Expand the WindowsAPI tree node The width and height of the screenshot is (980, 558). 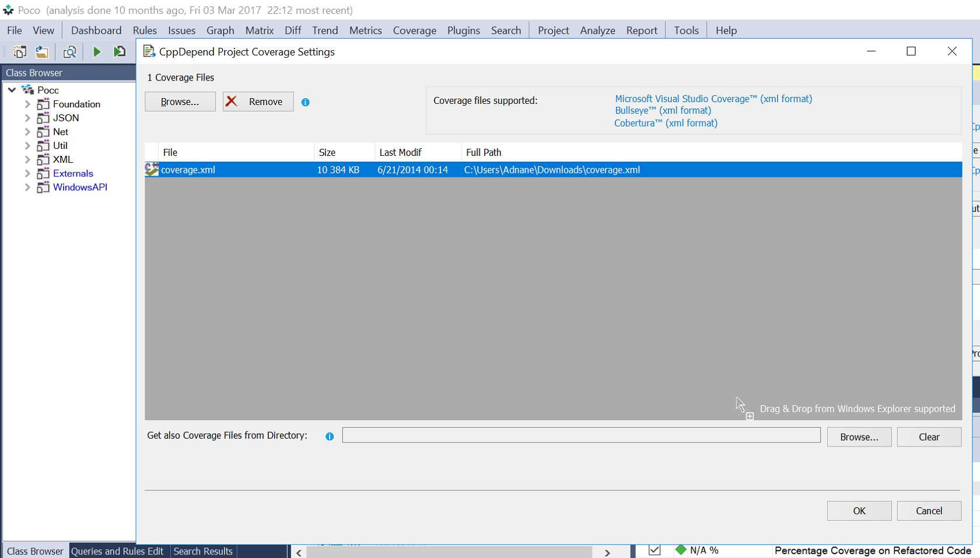[x=27, y=187]
